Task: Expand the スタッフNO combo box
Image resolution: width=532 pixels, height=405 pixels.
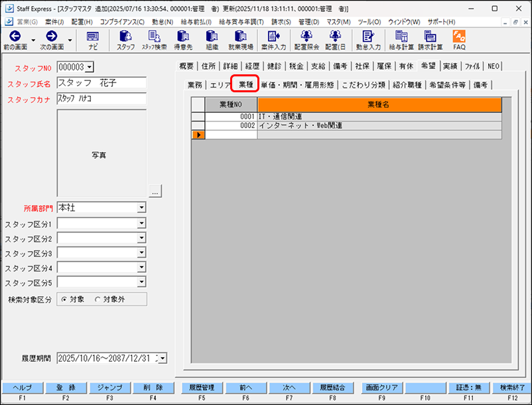Action: (90, 66)
